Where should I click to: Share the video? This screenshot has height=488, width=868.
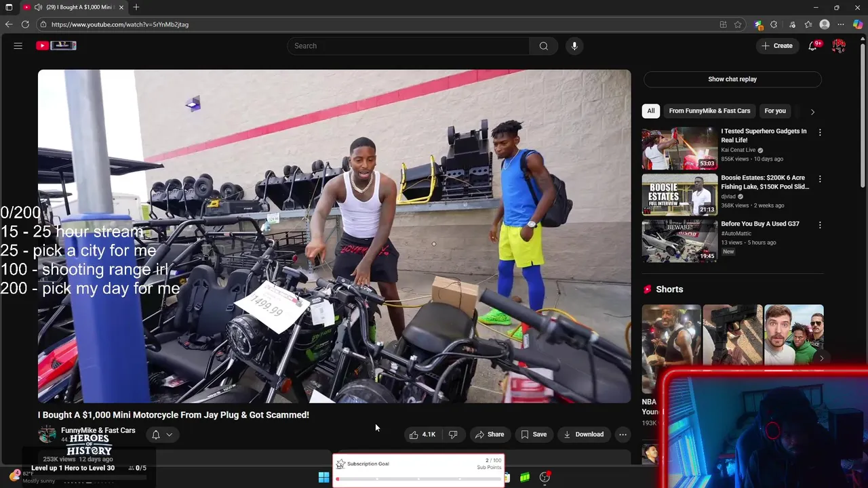coord(489,434)
